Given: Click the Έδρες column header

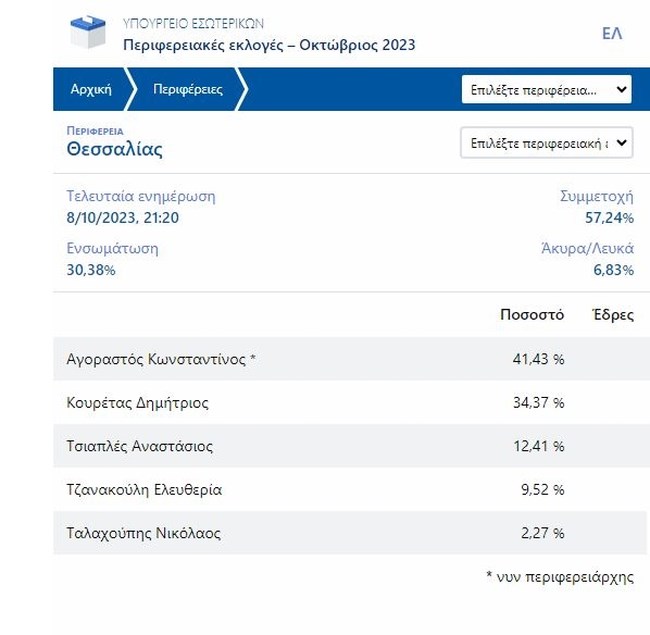Looking at the screenshot, I should click(612, 315).
